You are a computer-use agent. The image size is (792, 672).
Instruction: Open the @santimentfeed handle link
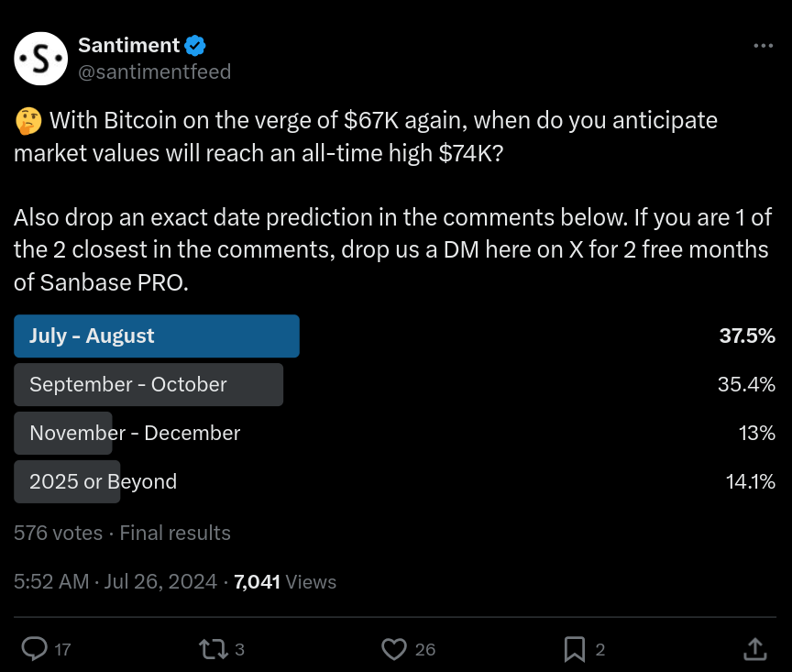click(155, 72)
